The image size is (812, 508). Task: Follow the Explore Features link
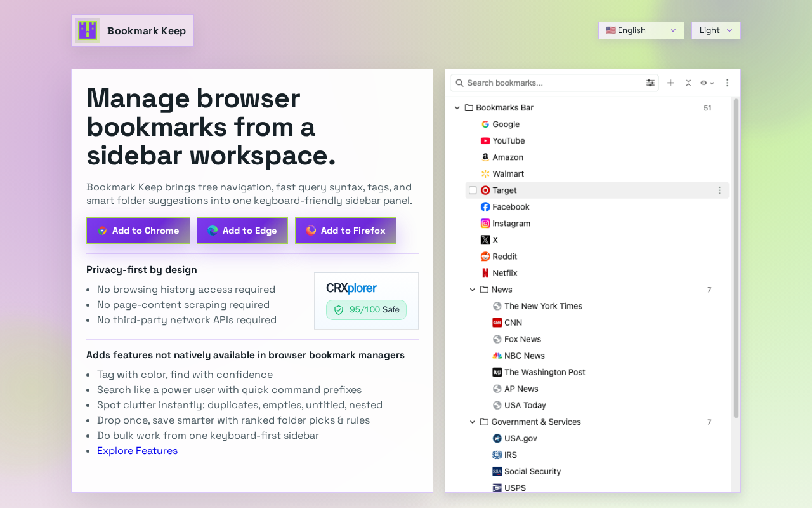[137, 451]
